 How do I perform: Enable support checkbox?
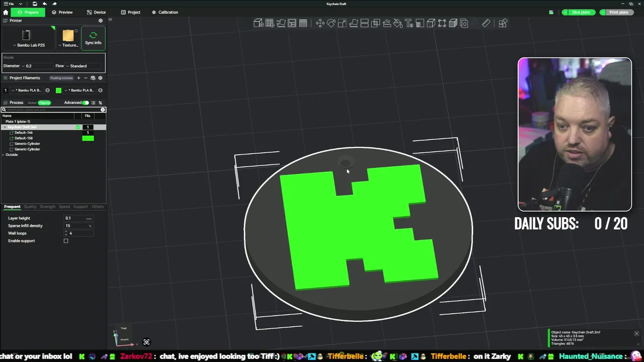(x=66, y=241)
